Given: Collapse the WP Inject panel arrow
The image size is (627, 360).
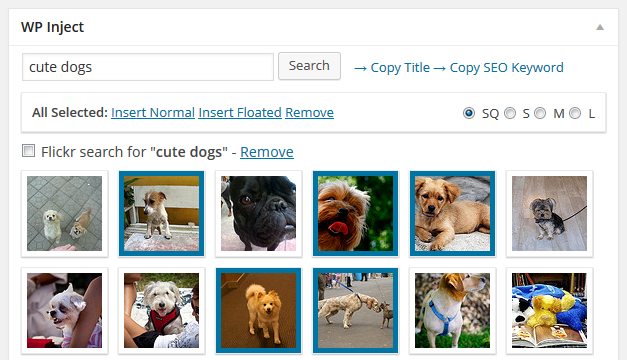Looking at the screenshot, I should [600, 27].
